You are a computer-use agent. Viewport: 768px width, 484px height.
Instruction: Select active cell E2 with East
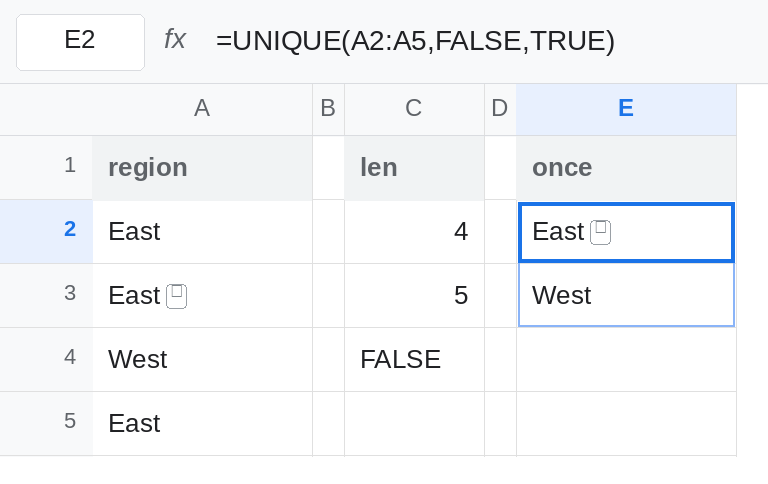tap(626, 232)
